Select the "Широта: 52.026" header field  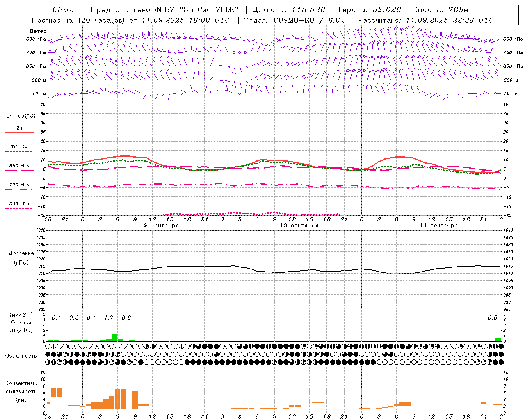368,10
